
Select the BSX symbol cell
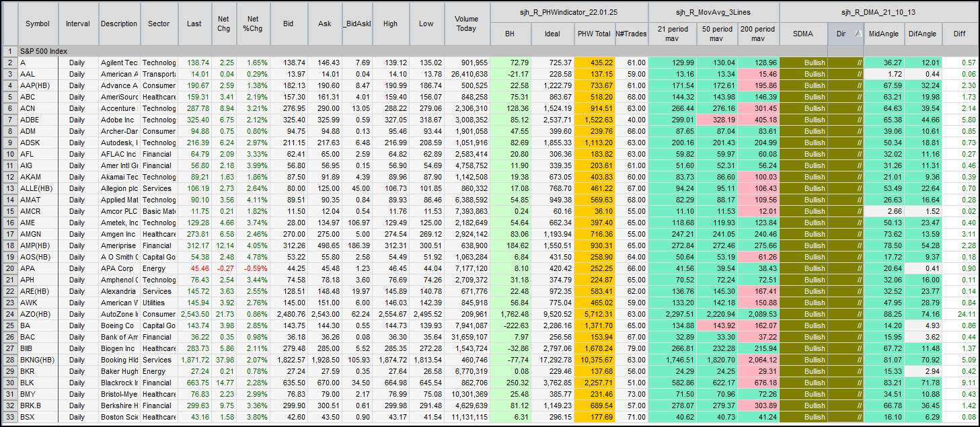pyautogui.click(x=38, y=417)
